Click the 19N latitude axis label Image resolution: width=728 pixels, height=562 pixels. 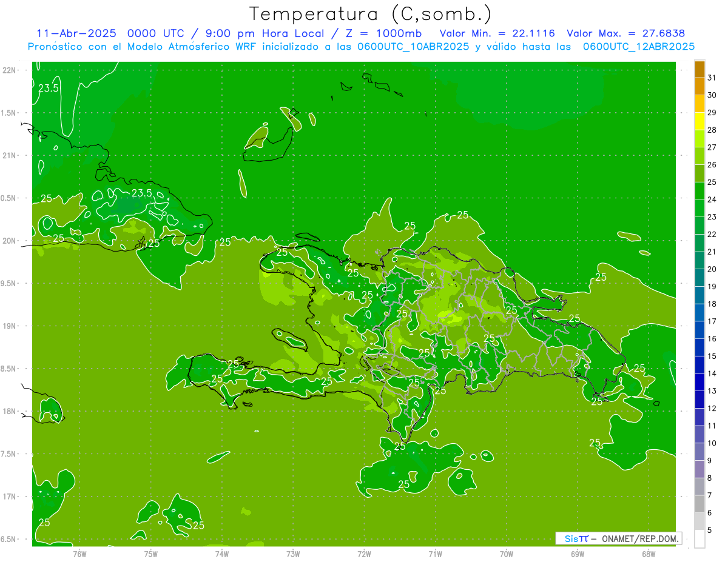click(10, 326)
